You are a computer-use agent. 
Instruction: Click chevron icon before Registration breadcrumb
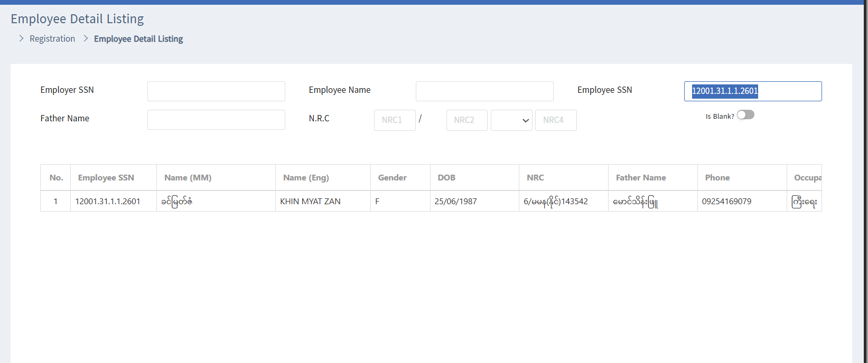click(21, 39)
